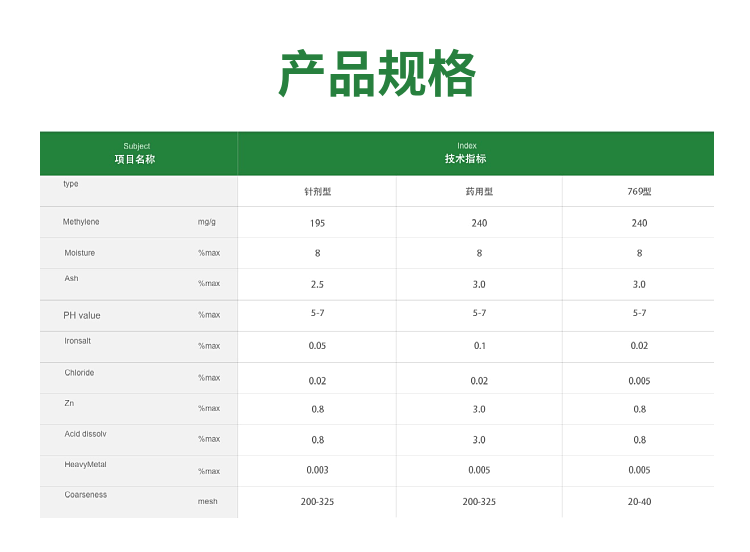Select the Subject 项目名称 header cell
The height and width of the screenshot is (552, 750).
tap(137, 153)
